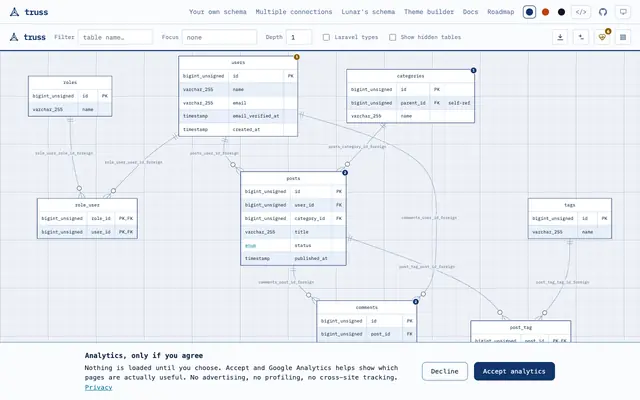Open the embed code button
Screen dimensions: 640x400
coord(581,12)
